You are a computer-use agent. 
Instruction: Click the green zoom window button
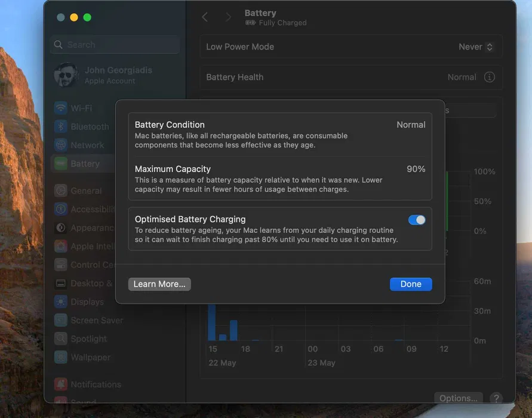point(87,17)
